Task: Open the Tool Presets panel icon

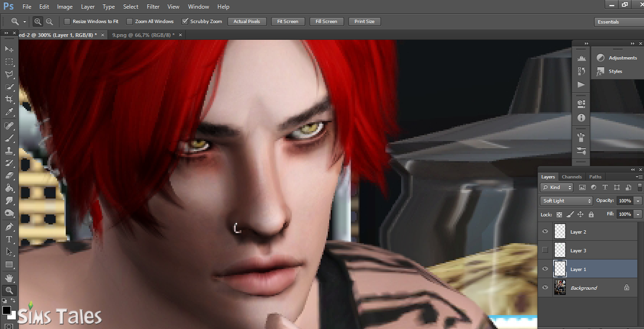Action: coord(581,150)
